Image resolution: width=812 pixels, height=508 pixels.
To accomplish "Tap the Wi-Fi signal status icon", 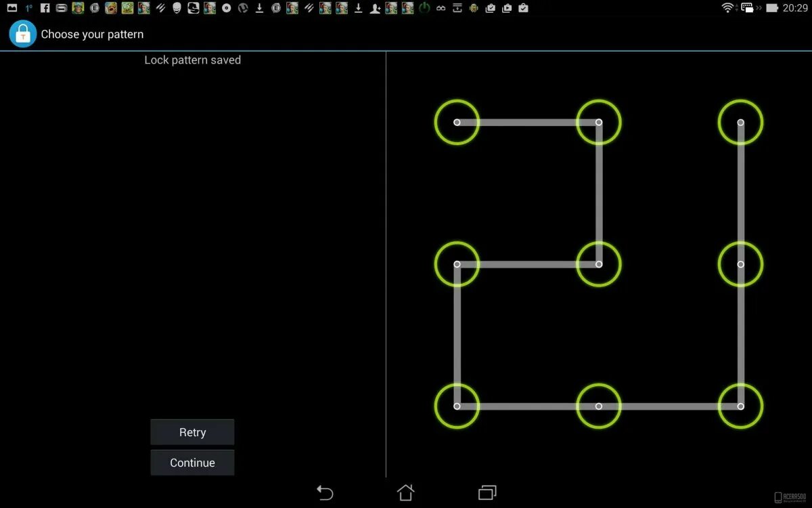I will (728, 8).
